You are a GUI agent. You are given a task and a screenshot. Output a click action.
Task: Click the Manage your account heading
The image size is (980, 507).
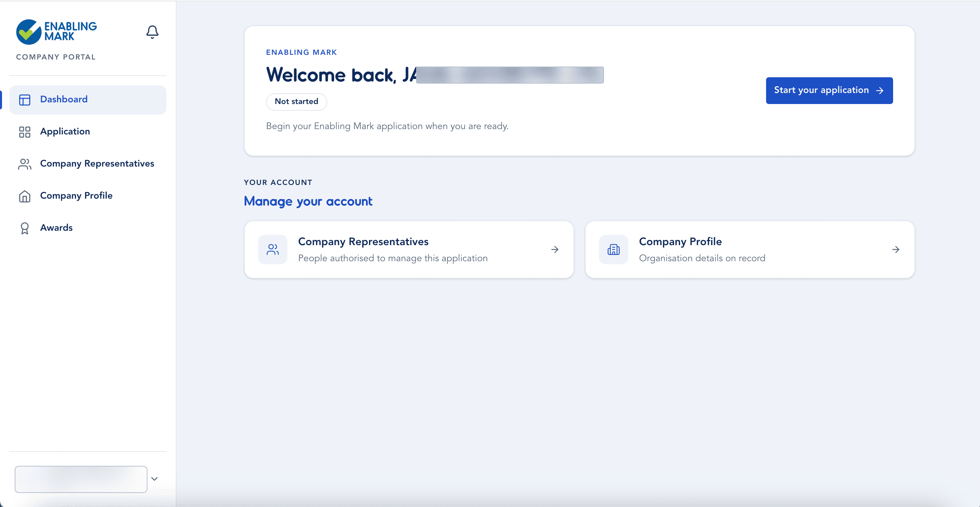pos(308,201)
